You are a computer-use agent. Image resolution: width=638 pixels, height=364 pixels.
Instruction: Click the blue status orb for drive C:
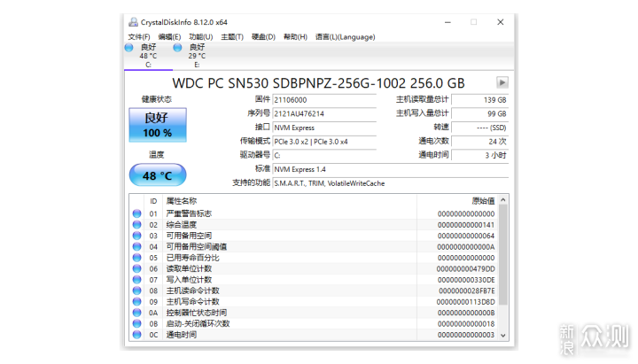(x=129, y=48)
